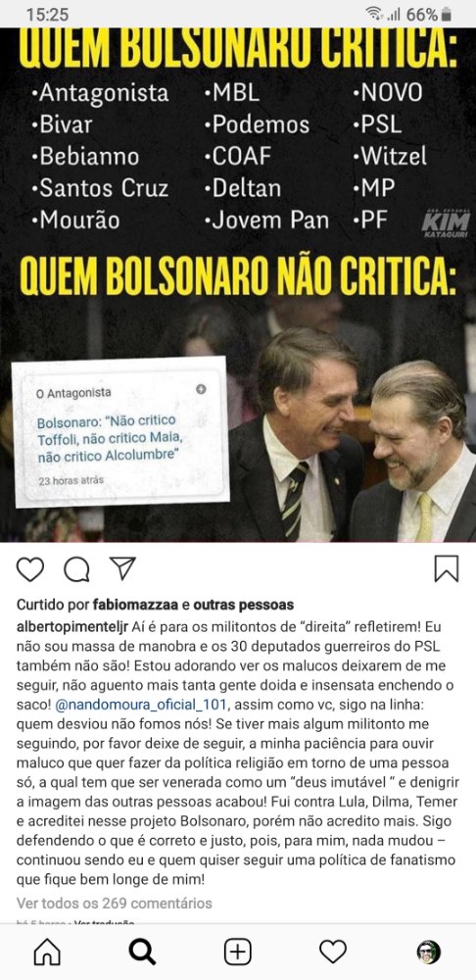Viewport: 476px width, 980px height.
Task: Tap Ver tradução to translate caption
Action: click(104, 922)
